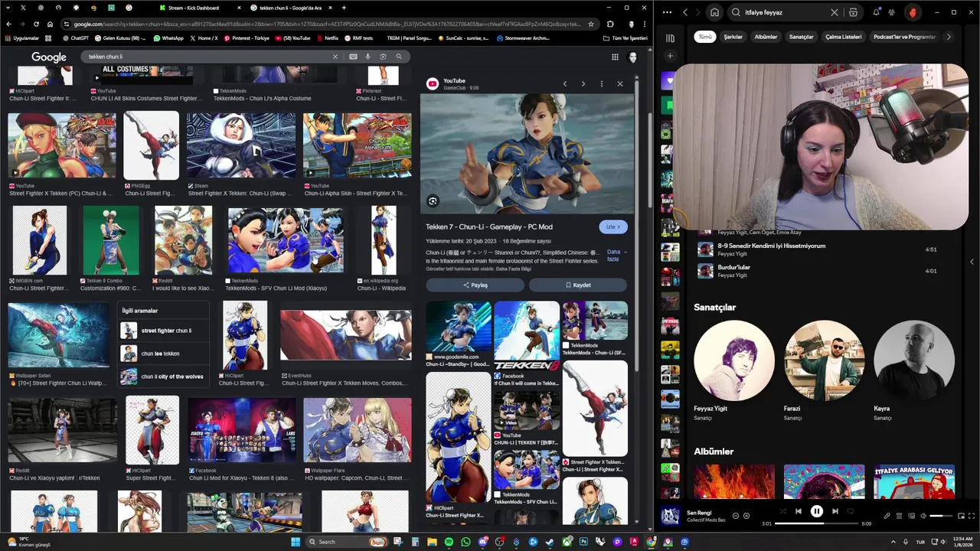Viewport: 980px width, 551px height.
Task: Open Google apps grid
Action: (615, 57)
